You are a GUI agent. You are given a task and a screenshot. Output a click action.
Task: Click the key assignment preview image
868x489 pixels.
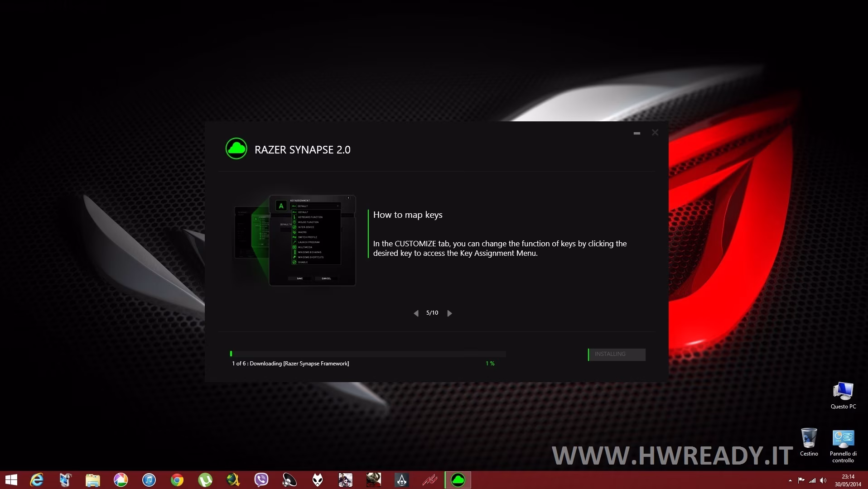295,240
